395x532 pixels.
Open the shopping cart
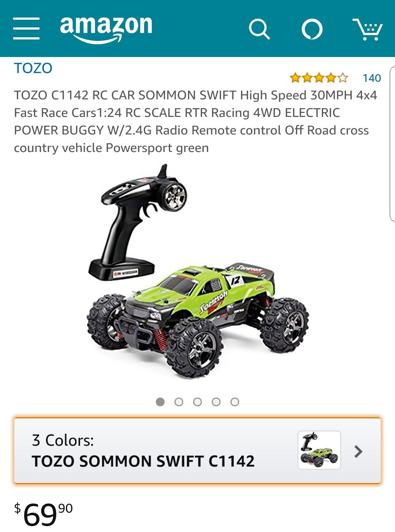[x=368, y=29]
